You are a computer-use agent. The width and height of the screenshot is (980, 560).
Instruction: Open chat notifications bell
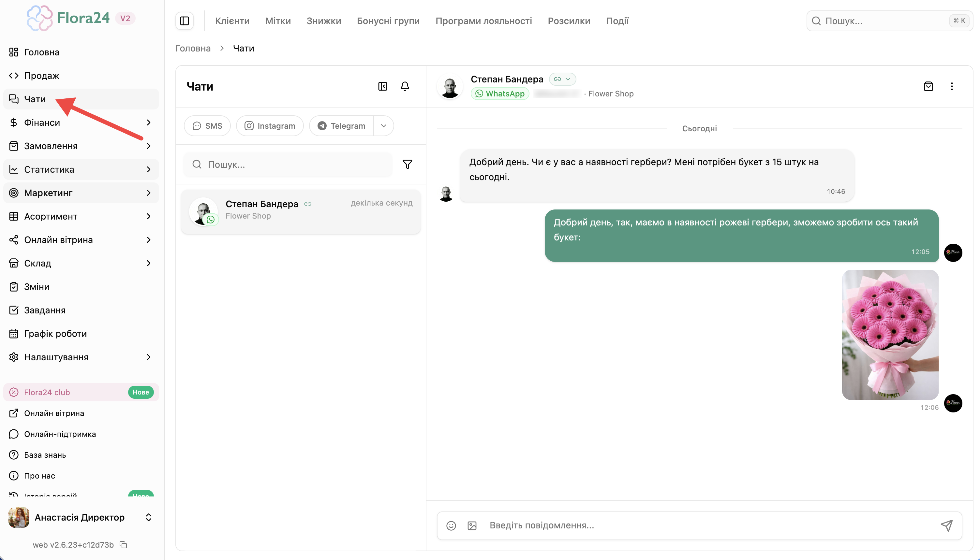pyautogui.click(x=405, y=87)
